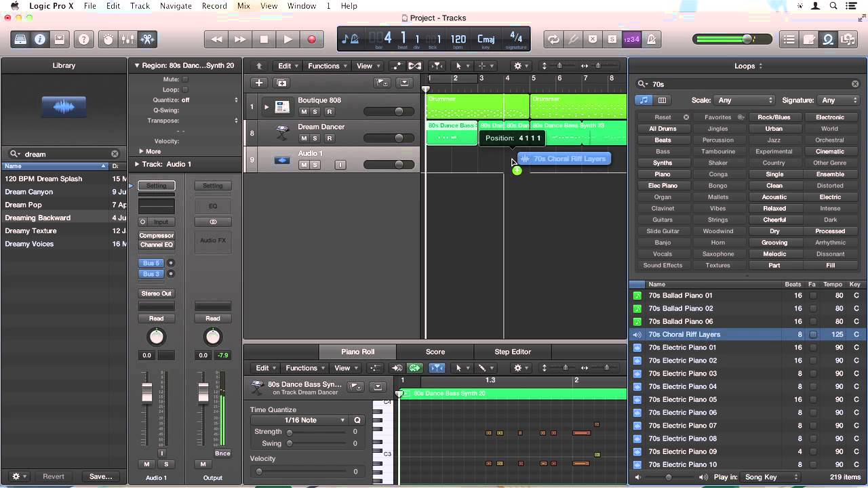
Task: Click the Compressor plug-in slot
Action: [x=156, y=236]
